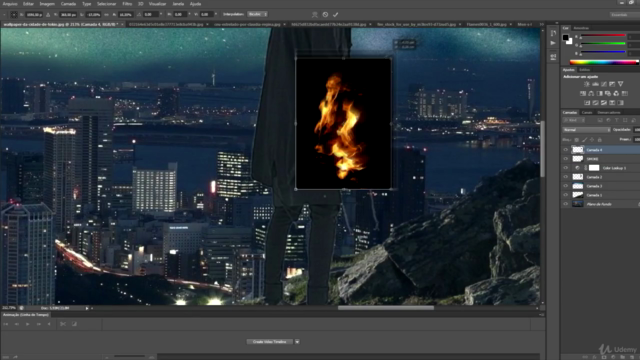
Task: Click the foreground color swatch
Action: pyautogui.click(x=565, y=38)
